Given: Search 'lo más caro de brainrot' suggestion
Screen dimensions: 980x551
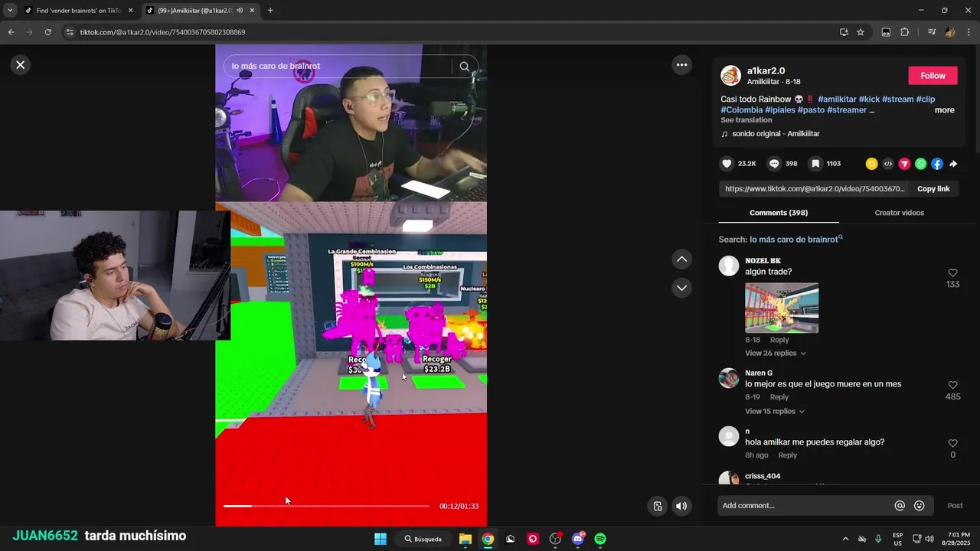Looking at the screenshot, I should 795,240.
